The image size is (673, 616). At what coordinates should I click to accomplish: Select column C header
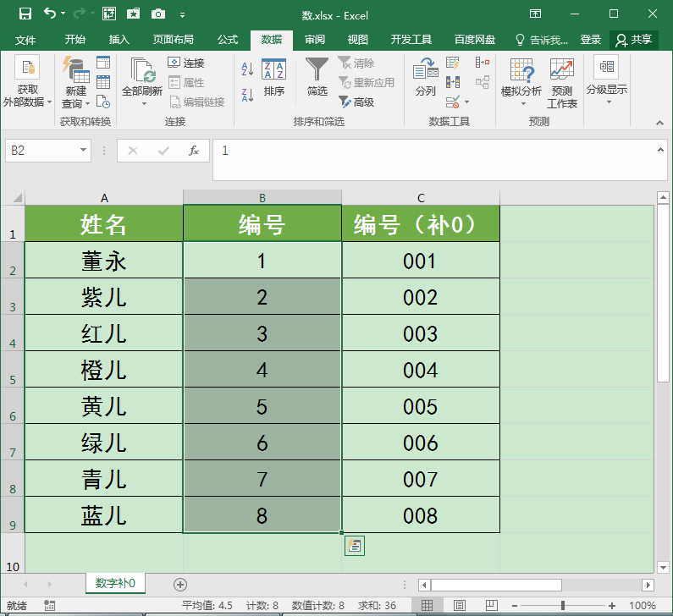tap(421, 198)
